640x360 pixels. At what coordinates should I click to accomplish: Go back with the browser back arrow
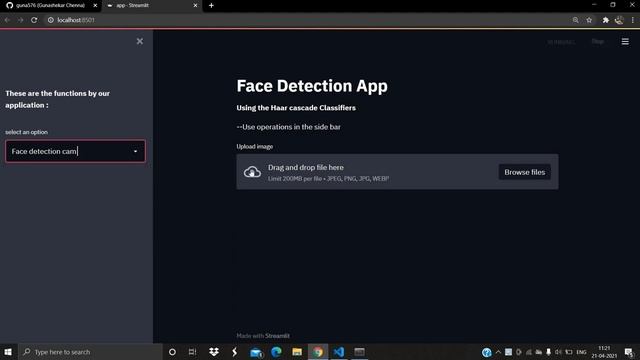pyautogui.click(x=7, y=20)
